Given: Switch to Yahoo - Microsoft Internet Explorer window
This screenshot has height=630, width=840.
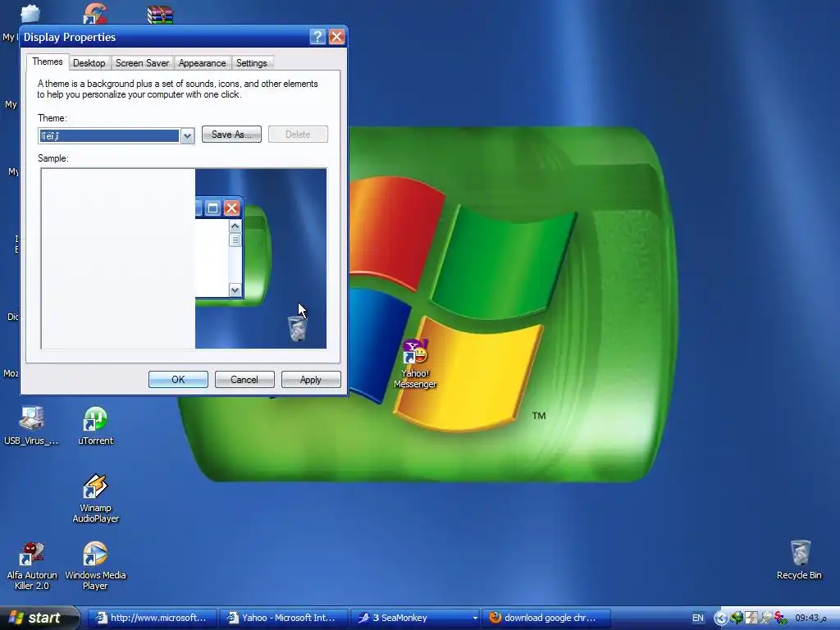Looking at the screenshot, I should coord(284,618).
